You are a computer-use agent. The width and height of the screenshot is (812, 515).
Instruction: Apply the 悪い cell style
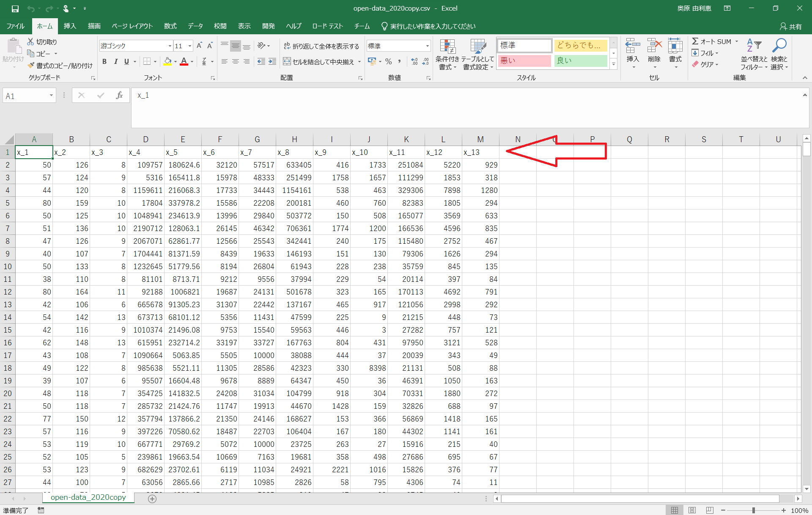[524, 61]
